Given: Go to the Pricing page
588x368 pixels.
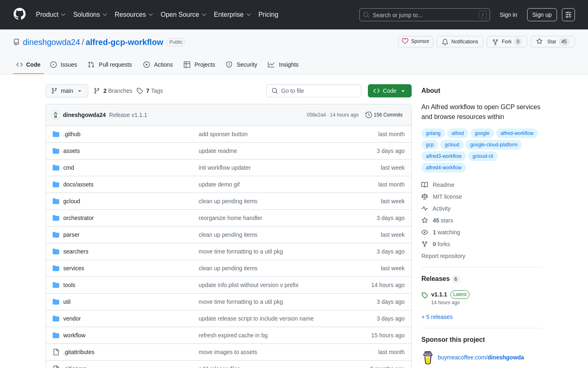Looking at the screenshot, I should coord(268,15).
